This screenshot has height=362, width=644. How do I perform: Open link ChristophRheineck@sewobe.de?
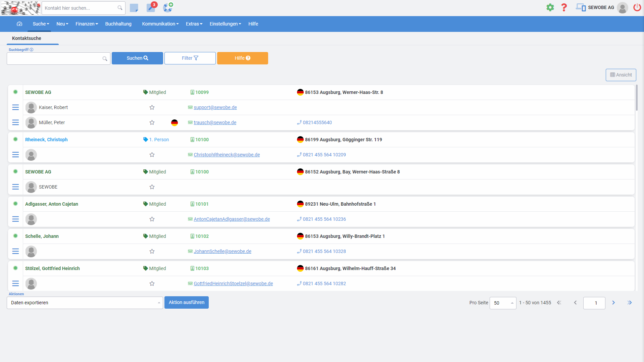[227, 155]
